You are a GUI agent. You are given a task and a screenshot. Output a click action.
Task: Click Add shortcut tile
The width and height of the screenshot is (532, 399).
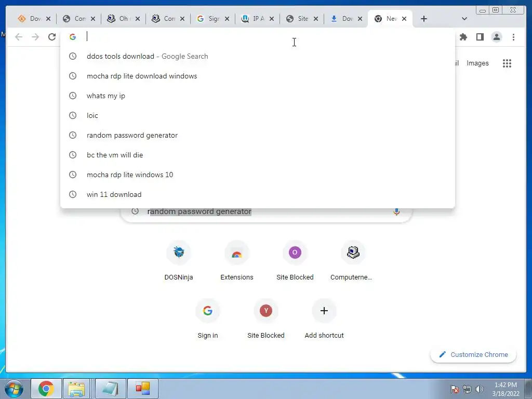tap(324, 319)
